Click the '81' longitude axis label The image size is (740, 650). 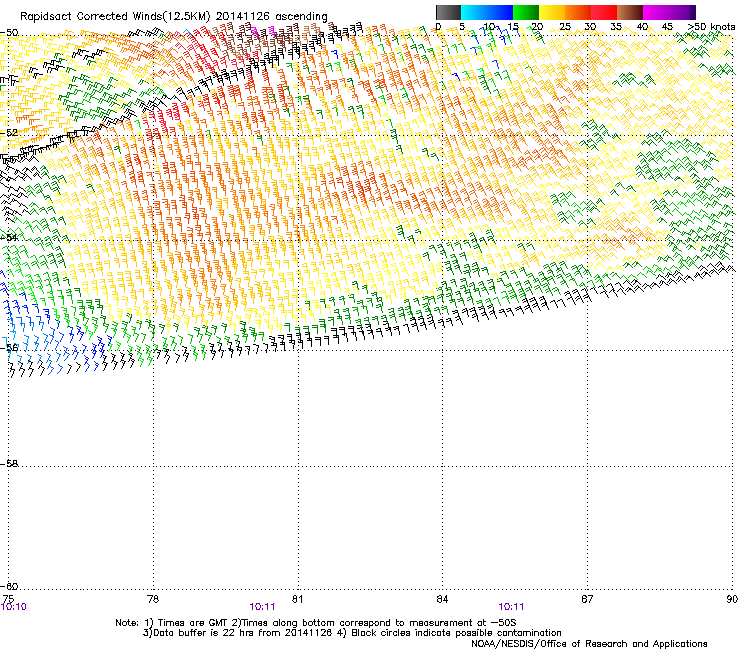point(297,599)
